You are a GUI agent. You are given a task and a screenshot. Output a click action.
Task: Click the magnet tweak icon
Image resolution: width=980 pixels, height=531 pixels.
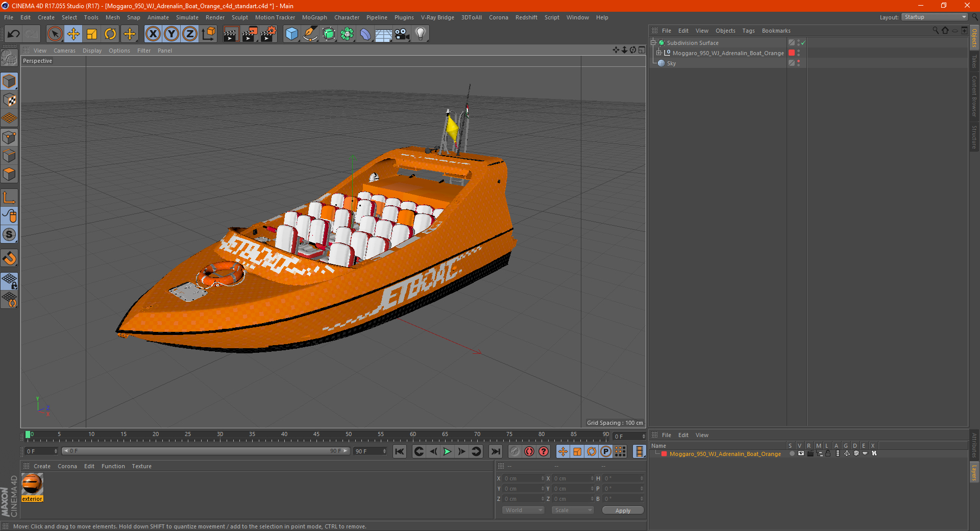pyautogui.click(x=9, y=258)
